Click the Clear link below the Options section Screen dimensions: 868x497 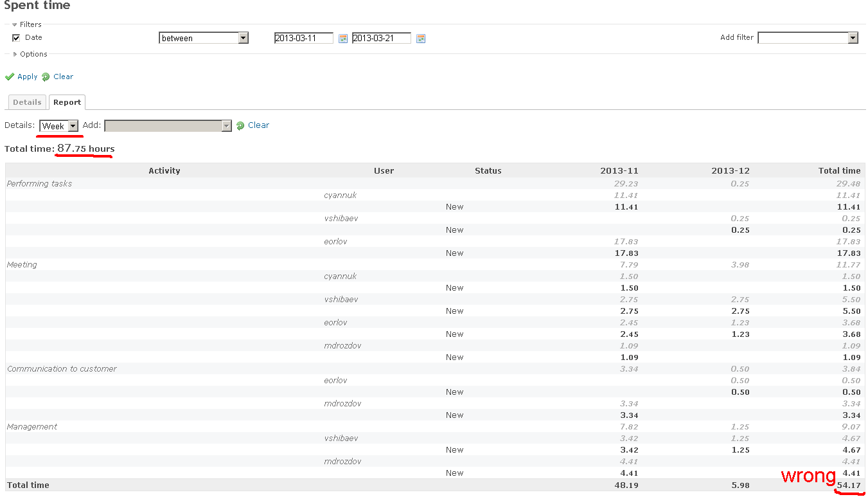tap(63, 77)
